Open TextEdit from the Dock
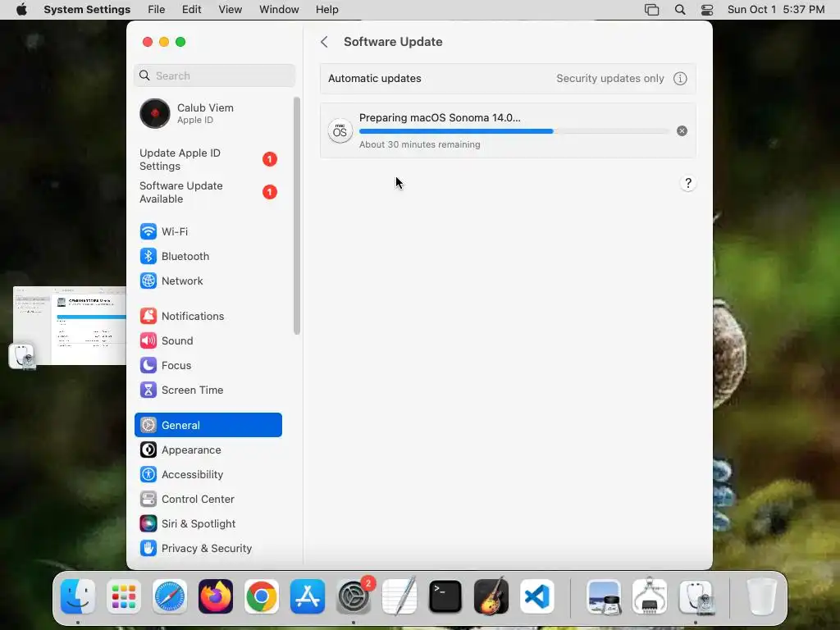 point(399,596)
